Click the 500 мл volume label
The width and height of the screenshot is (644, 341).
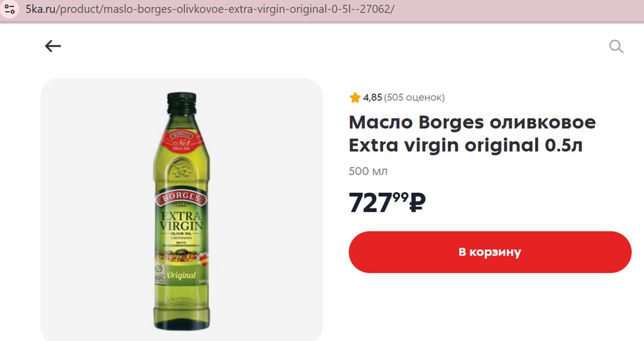coord(368,171)
